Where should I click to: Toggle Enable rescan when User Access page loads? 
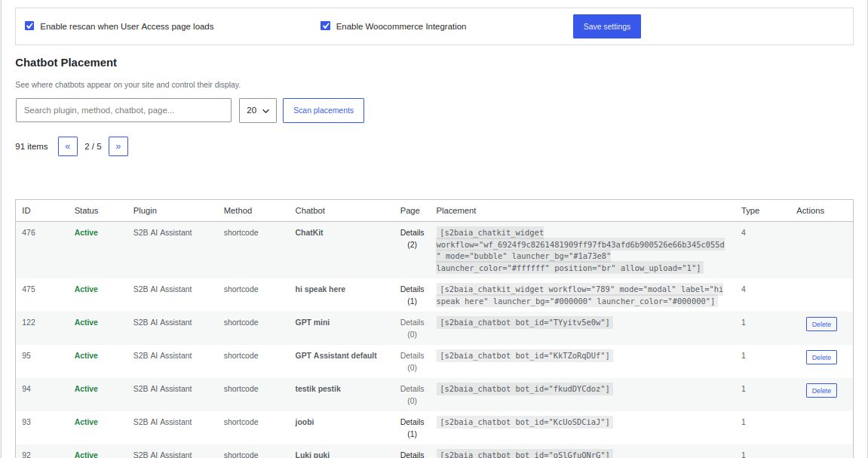[x=29, y=26]
